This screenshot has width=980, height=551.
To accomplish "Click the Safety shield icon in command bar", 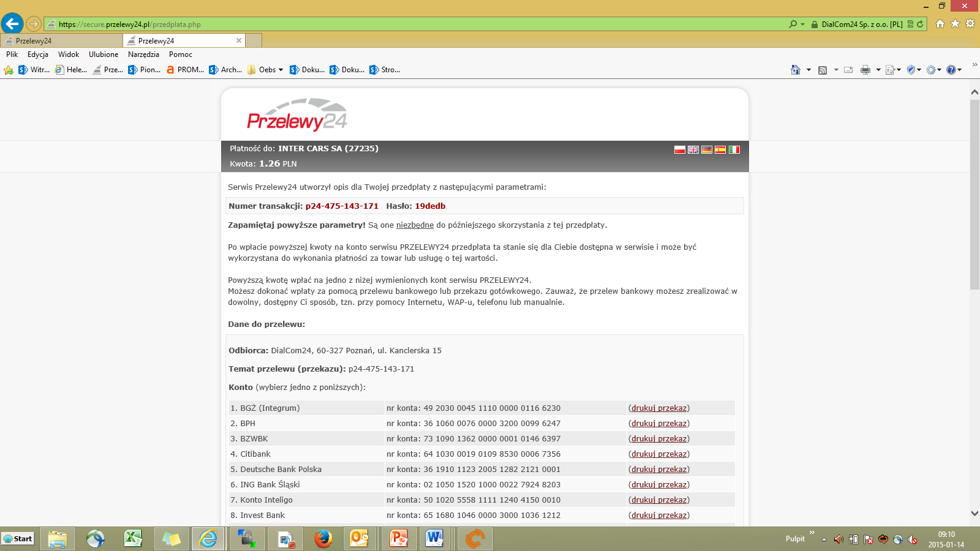I will pyautogui.click(x=911, y=70).
